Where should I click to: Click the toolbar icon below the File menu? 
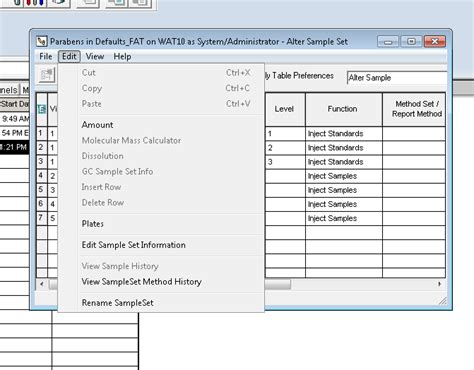point(47,75)
